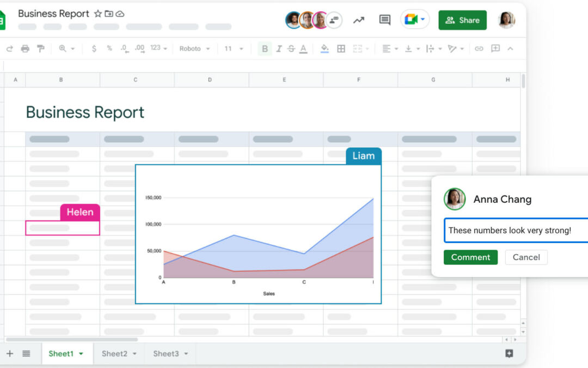Click the borders icon in toolbar

[341, 49]
